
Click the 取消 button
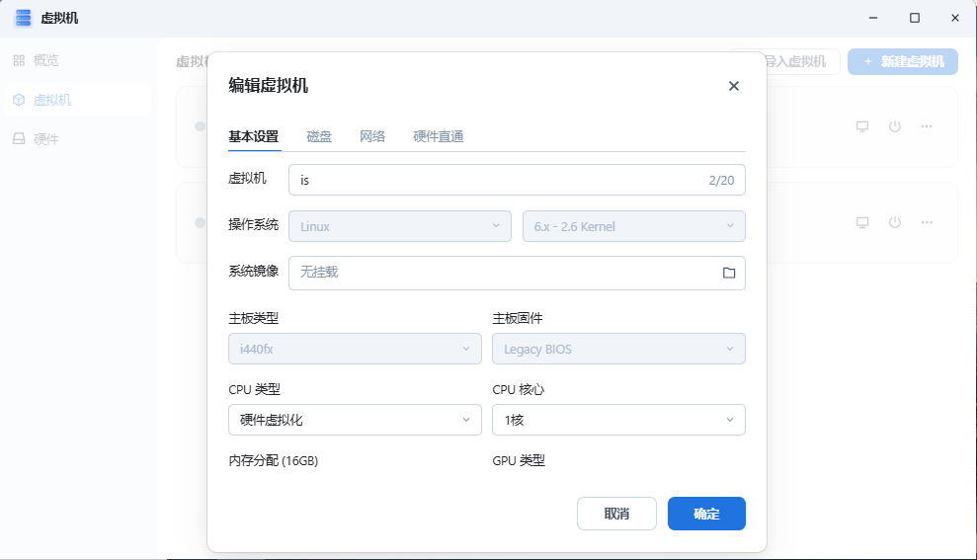click(x=616, y=514)
